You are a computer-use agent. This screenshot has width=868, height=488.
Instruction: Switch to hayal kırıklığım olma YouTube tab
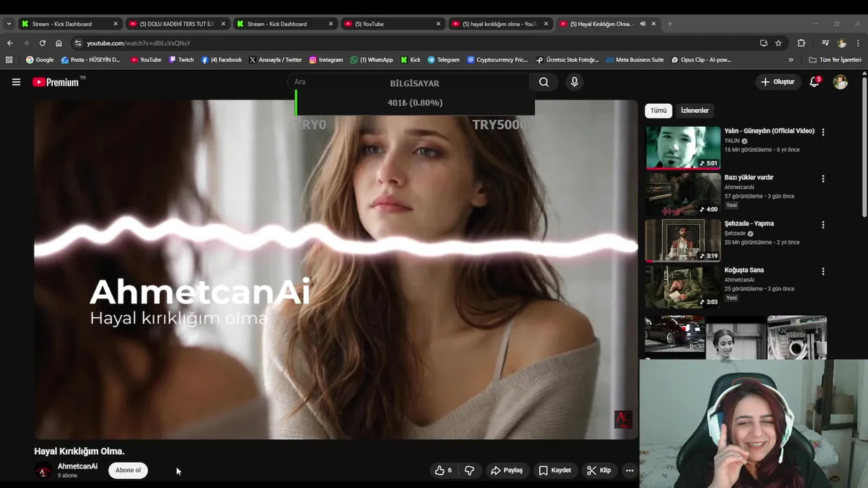(x=499, y=24)
